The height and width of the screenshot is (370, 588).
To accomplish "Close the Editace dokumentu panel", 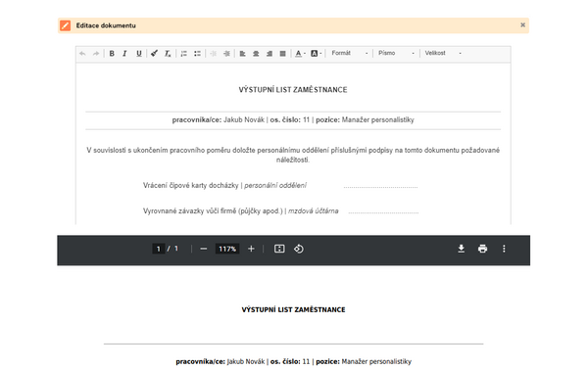I will pos(522,25).
